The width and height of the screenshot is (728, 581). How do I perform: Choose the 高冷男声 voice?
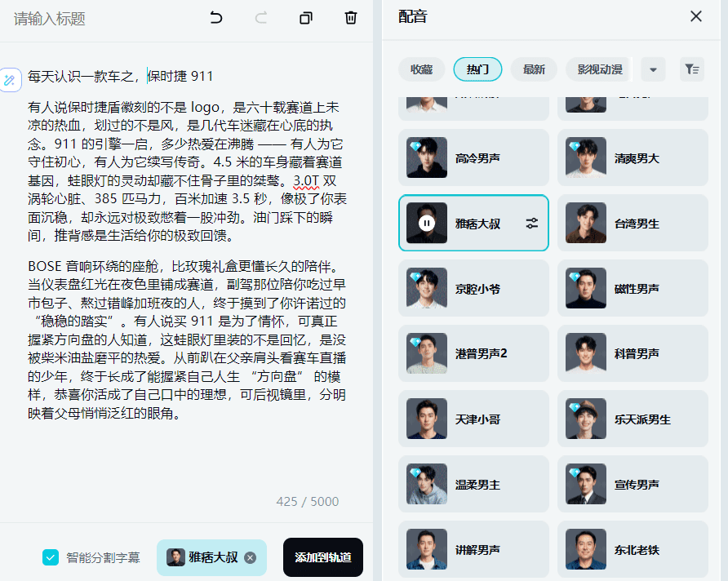point(473,158)
